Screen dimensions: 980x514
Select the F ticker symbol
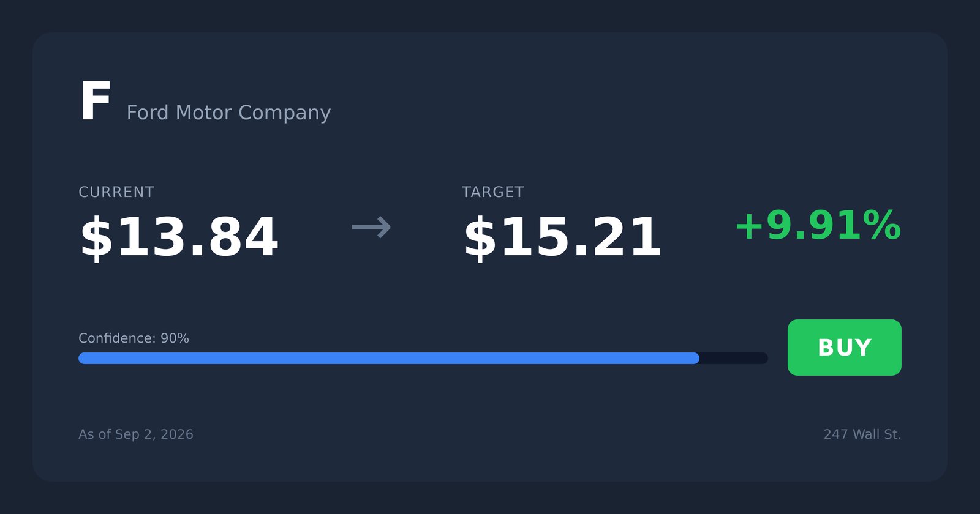[95, 102]
